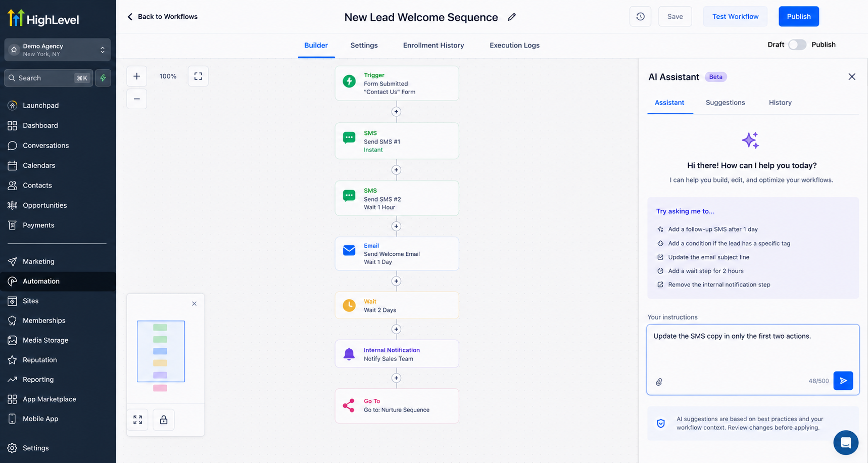The height and width of the screenshot is (463, 868).
Task: Click the zoom out minus button
Action: point(136,99)
